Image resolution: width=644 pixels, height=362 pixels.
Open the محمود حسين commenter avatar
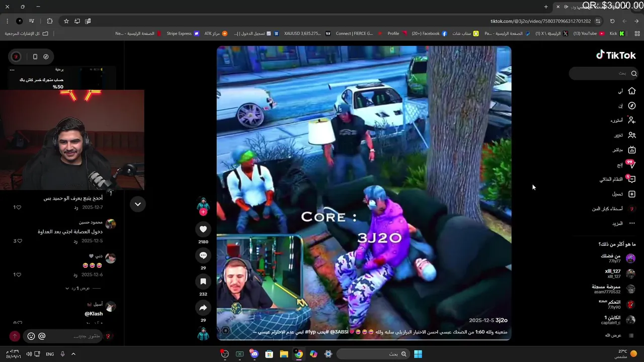click(111, 224)
